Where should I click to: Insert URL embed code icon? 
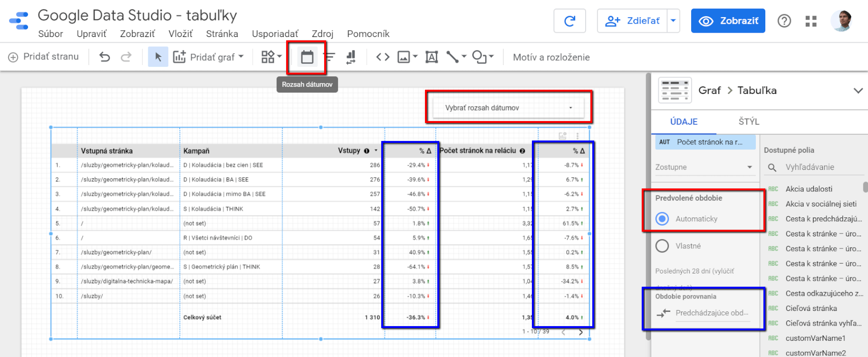coord(383,57)
